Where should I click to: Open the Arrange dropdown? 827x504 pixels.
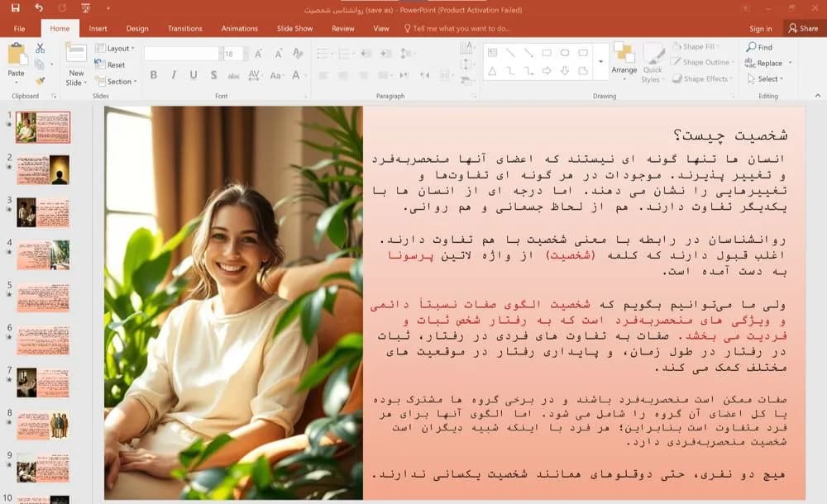624,59
